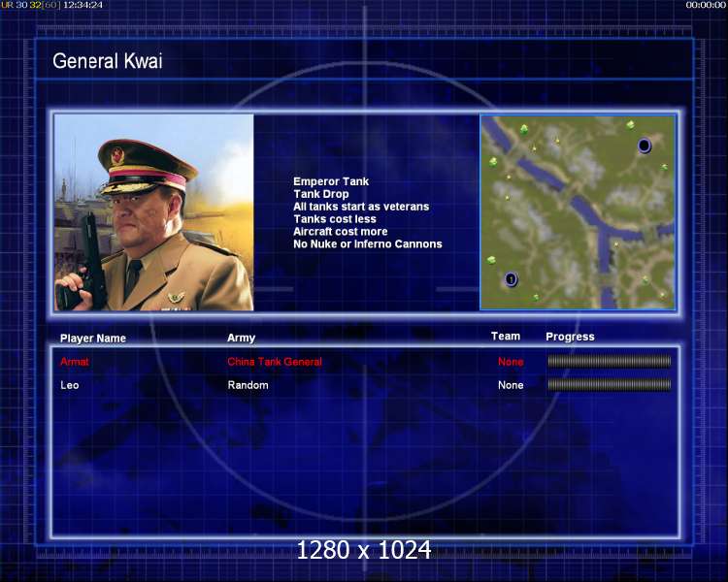
Task: Click the unnumbered start position marker on map
Action: click(x=644, y=145)
